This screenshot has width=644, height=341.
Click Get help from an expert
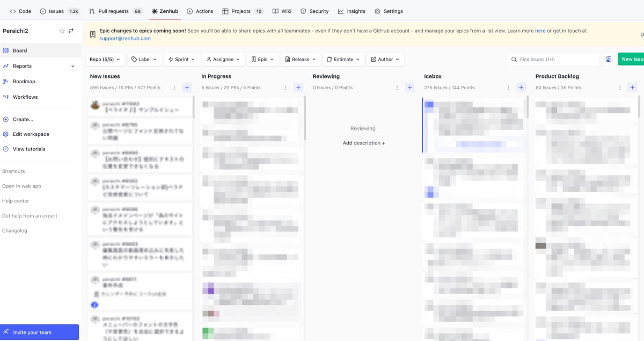point(30,216)
